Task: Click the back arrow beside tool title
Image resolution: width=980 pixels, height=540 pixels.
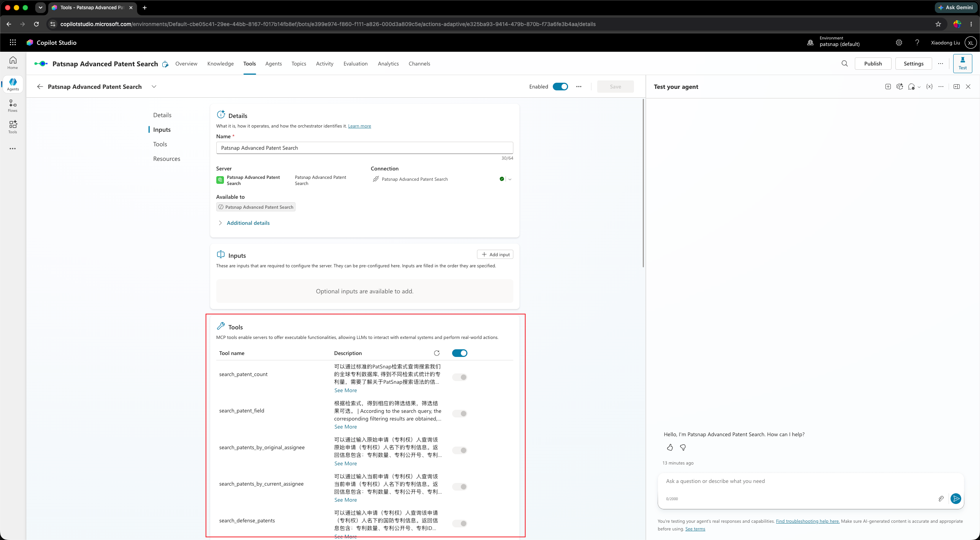Action: coord(40,87)
